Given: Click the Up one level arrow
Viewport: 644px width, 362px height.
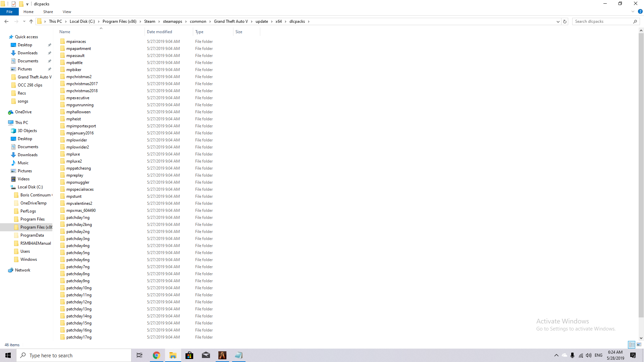Looking at the screenshot, I should pos(31,21).
